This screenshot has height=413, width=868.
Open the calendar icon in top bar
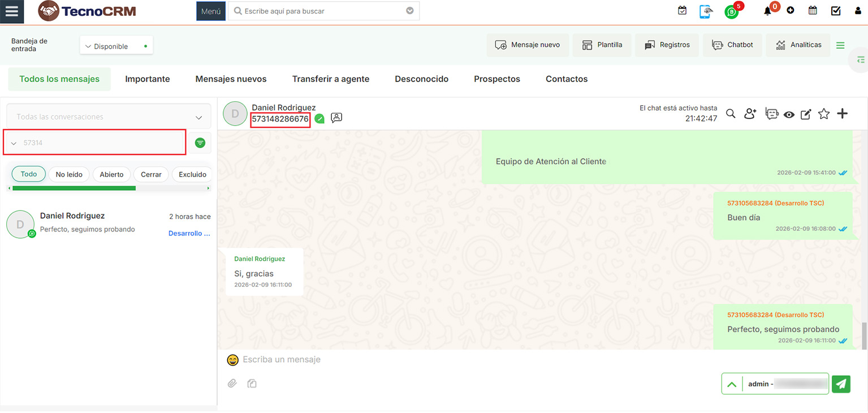[x=813, y=11]
